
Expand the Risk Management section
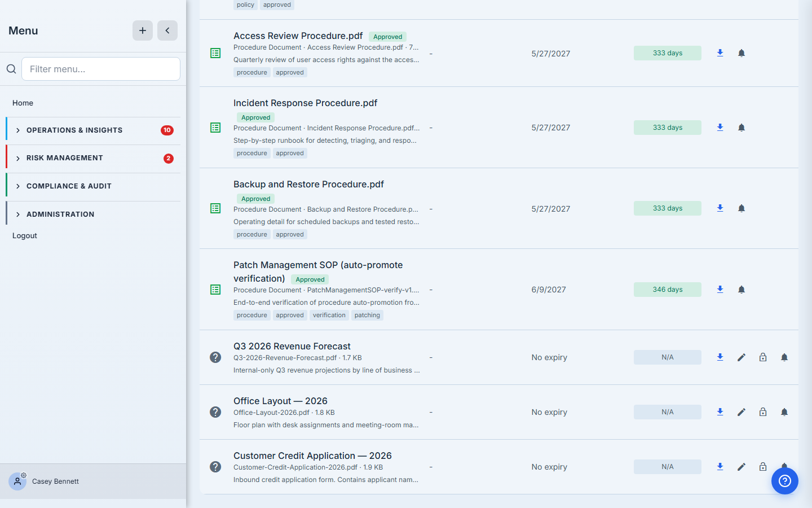point(18,159)
